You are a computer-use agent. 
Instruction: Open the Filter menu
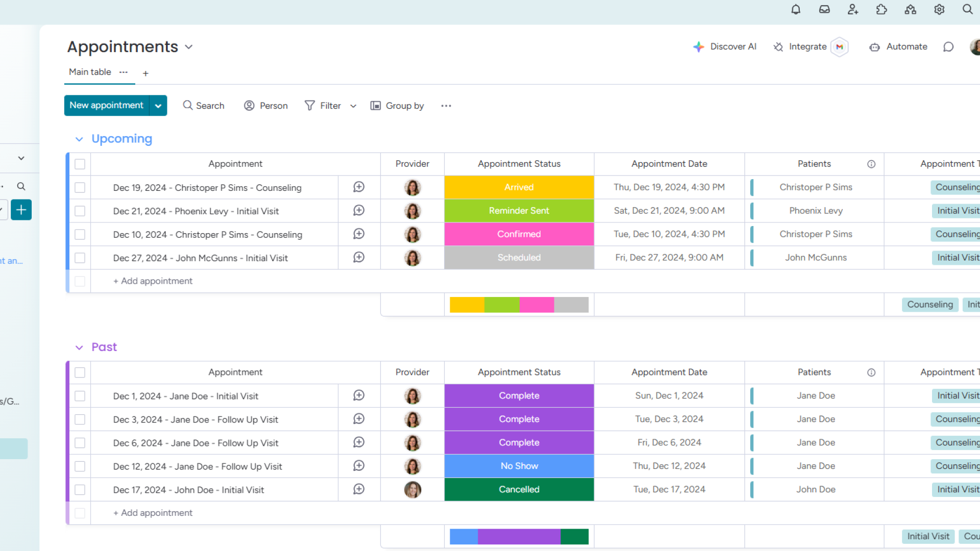[x=323, y=106]
